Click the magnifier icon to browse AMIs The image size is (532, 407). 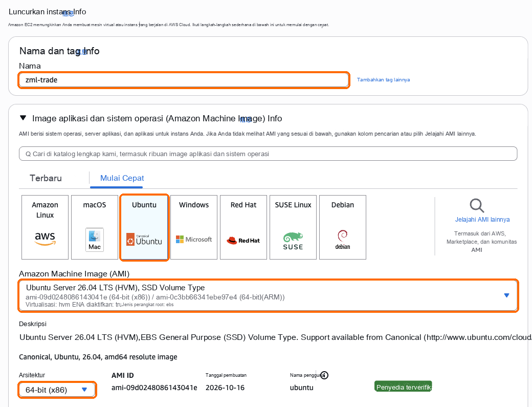(x=477, y=206)
